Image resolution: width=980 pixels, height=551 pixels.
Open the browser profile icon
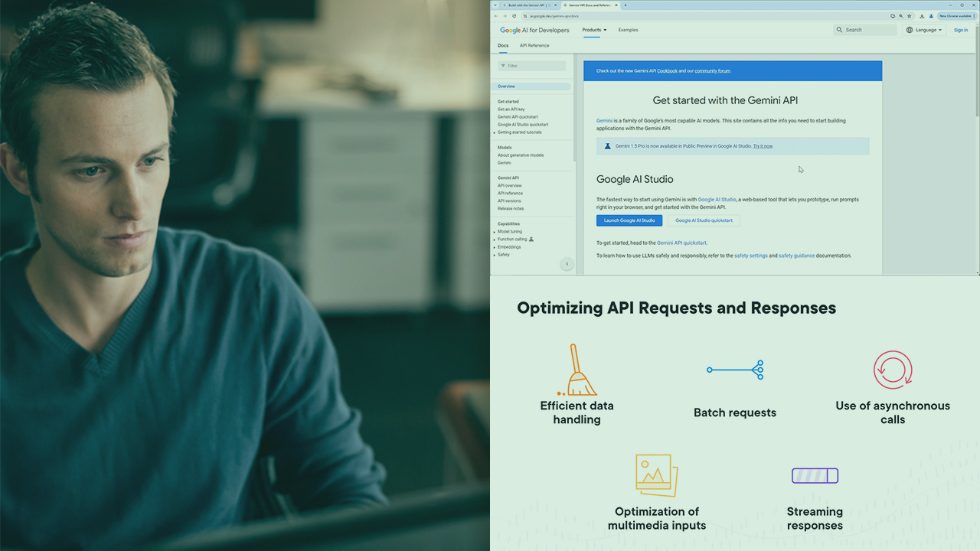931,15
